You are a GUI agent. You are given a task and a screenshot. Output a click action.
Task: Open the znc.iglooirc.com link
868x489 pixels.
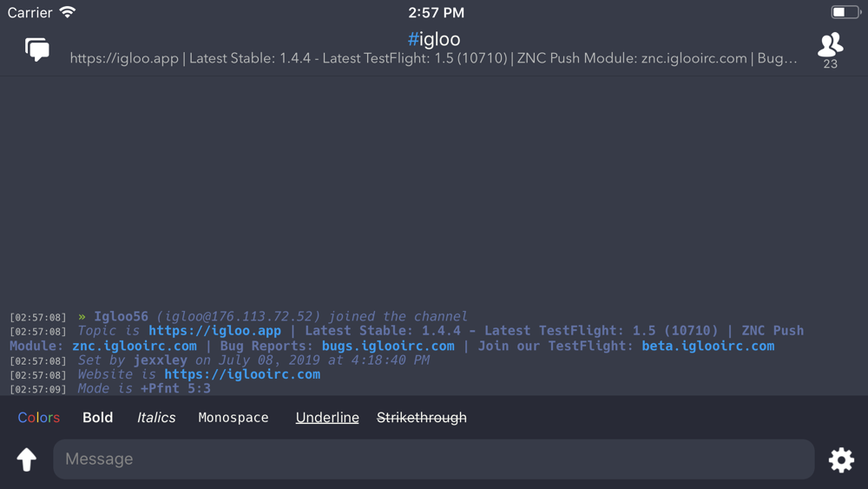[x=135, y=346]
